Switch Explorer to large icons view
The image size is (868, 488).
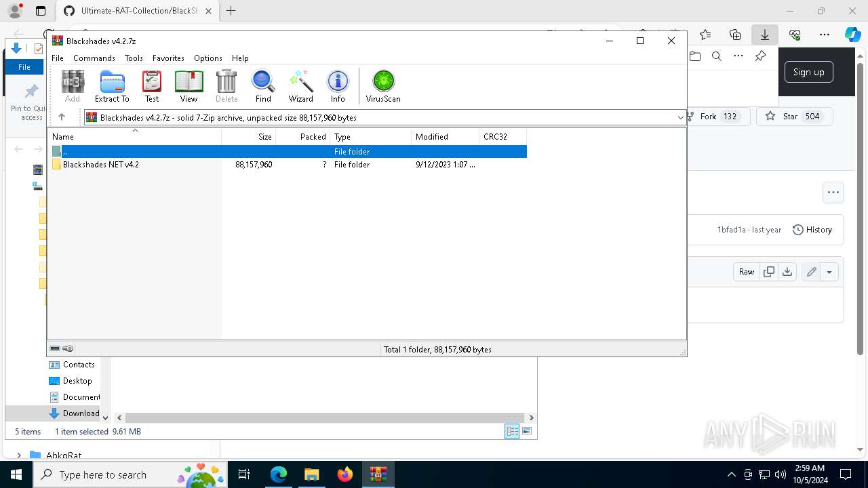[527, 431]
